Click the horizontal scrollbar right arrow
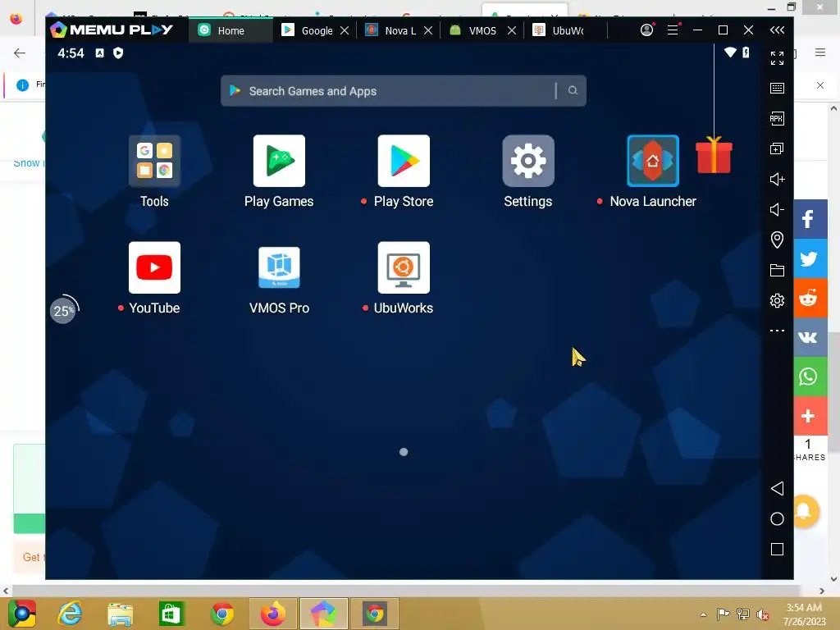Screen dimensions: 840x630 (821, 591)
